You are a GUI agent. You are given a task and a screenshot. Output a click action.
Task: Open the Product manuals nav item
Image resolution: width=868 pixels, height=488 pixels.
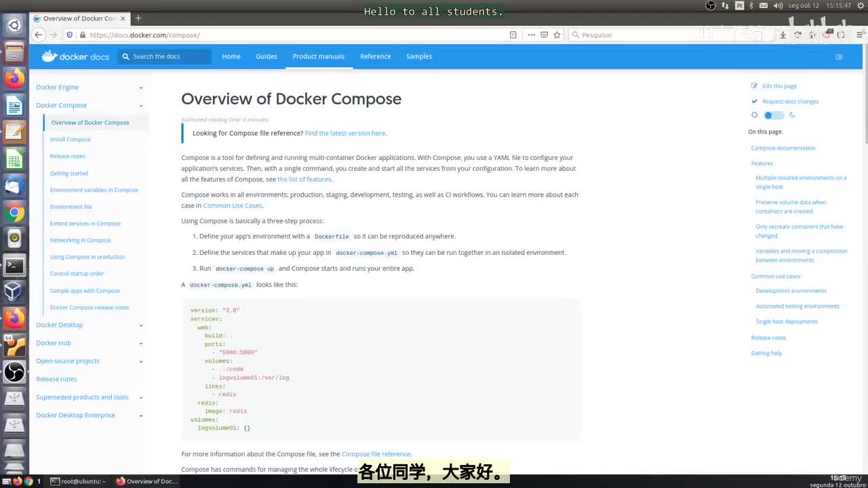point(319,56)
